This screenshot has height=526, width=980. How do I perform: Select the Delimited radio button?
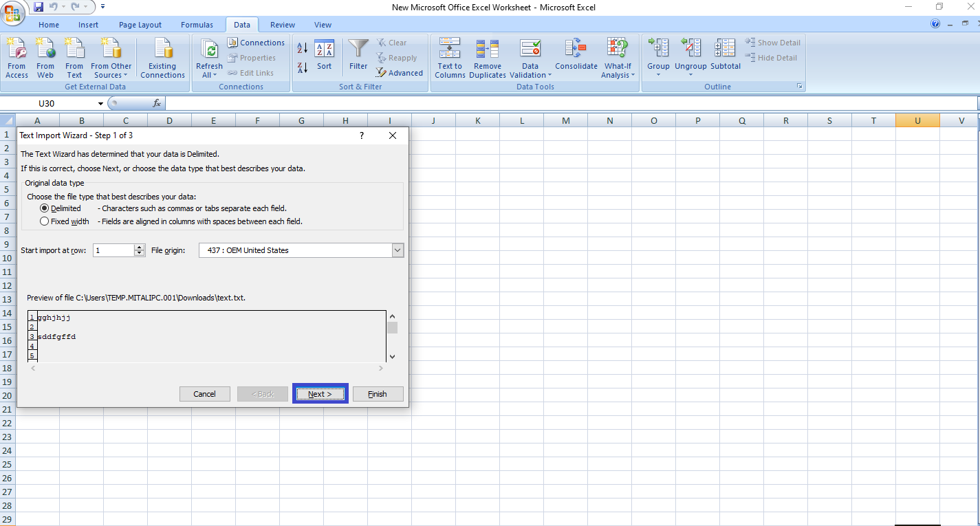click(x=45, y=208)
